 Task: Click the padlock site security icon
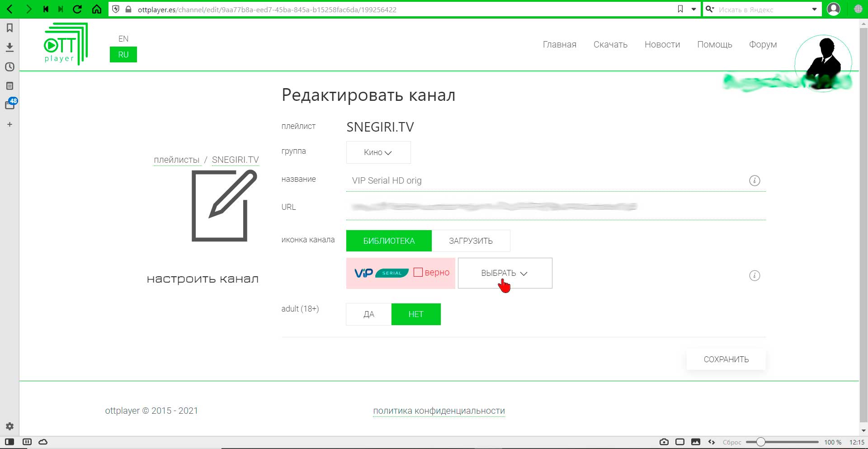click(128, 9)
